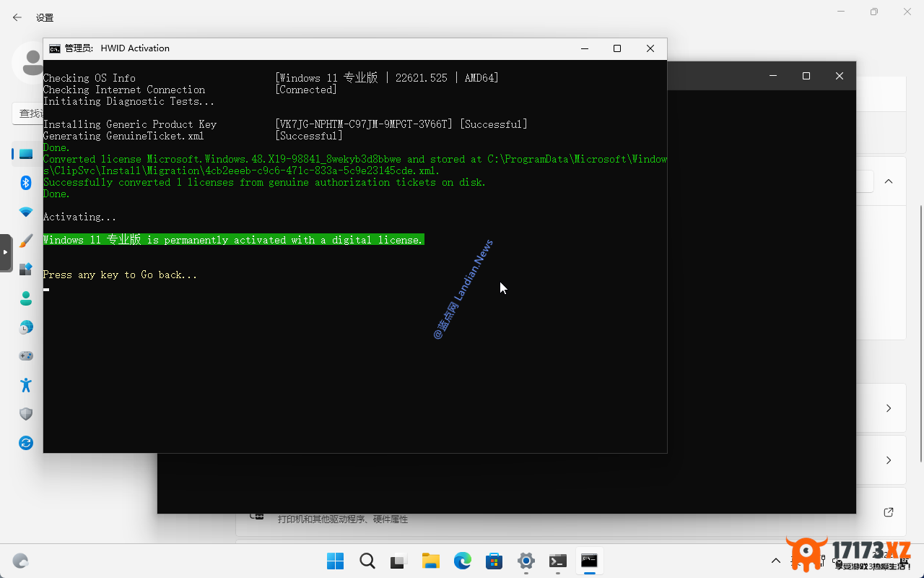Open Network & internet Wi-Fi sidebar icon
924x578 pixels.
[26, 212]
